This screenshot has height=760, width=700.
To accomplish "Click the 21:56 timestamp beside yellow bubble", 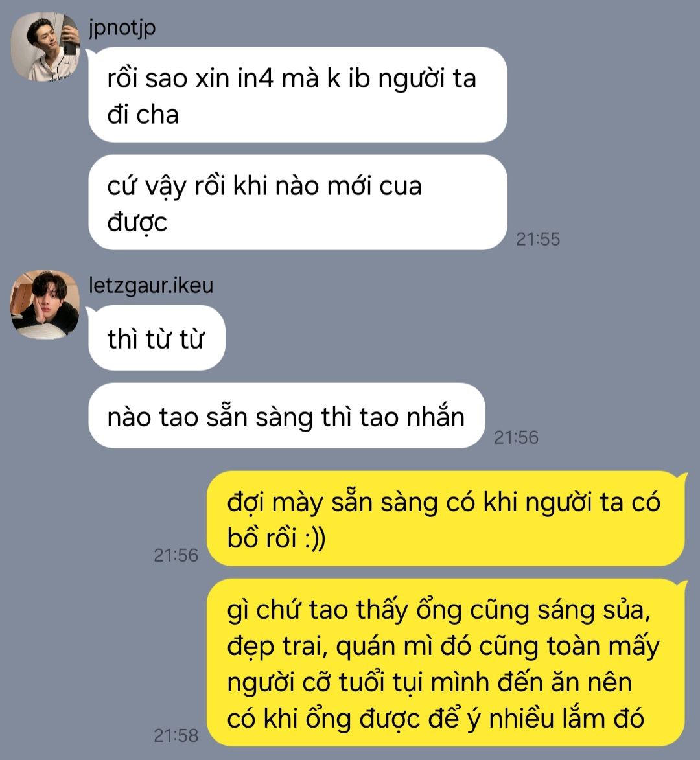I will [176, 555].
